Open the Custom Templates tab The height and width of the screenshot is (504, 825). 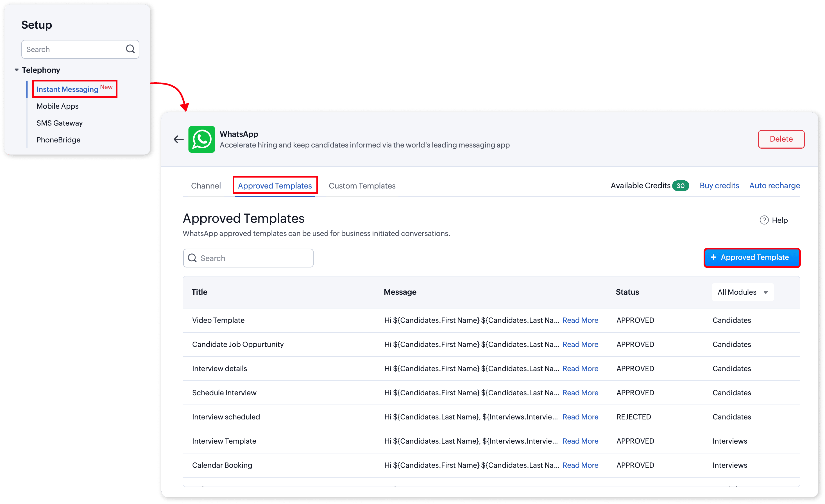[x=362, y=186]
